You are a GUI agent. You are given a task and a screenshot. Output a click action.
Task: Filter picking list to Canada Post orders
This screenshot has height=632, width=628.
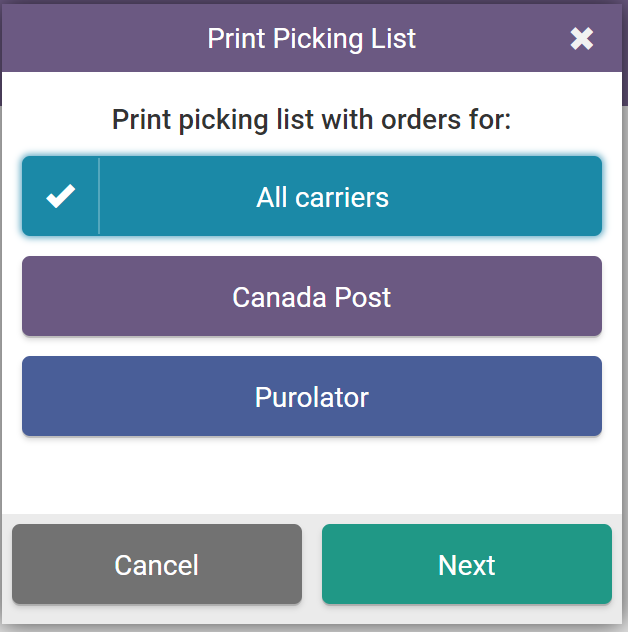click(x=312, y=297)
